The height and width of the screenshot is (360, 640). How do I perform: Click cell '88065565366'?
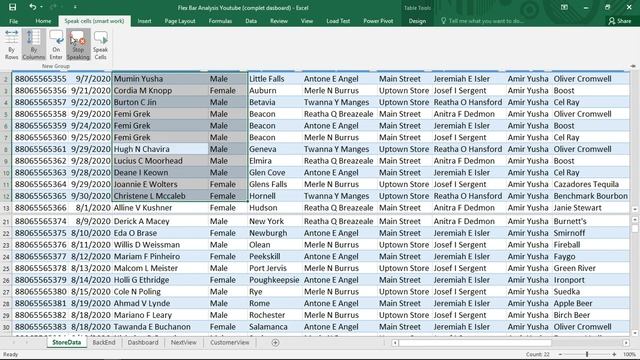click(40, 208)
